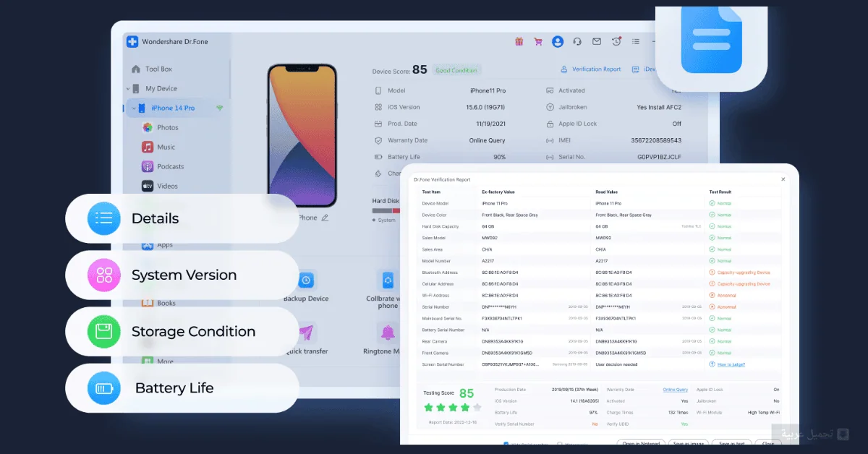Click the Photos icon in sidebar
Viewport: 868px width, 454px height.
click(x=147, y=127)
